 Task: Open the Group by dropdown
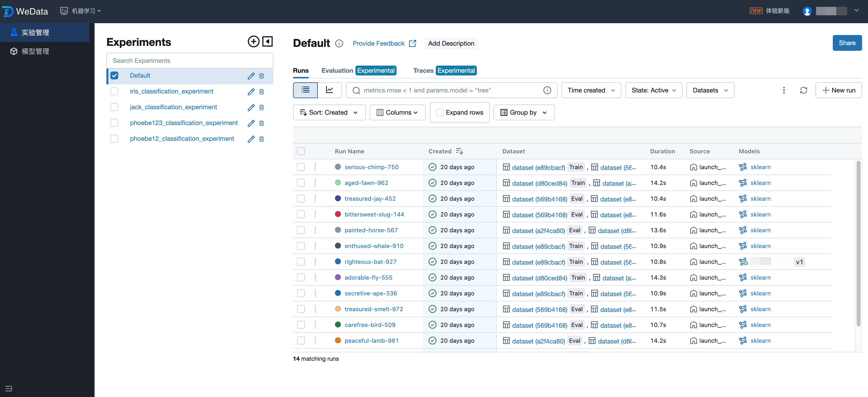click(524, 112)
